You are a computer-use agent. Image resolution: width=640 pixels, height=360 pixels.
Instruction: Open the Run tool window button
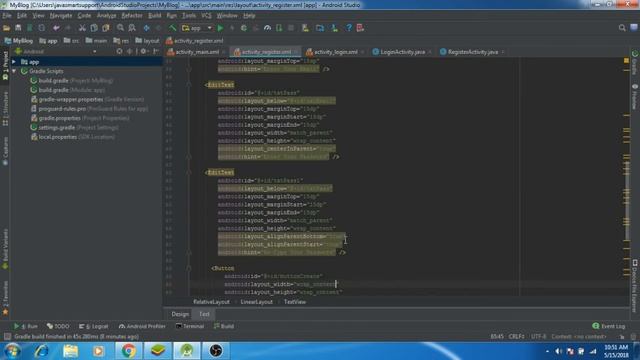coord(26,326)
